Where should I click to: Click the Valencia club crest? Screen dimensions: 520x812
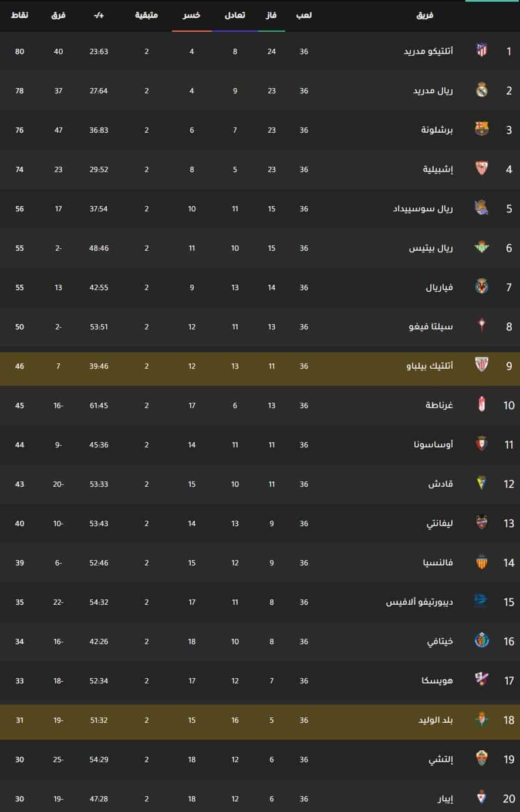[482, 562]
